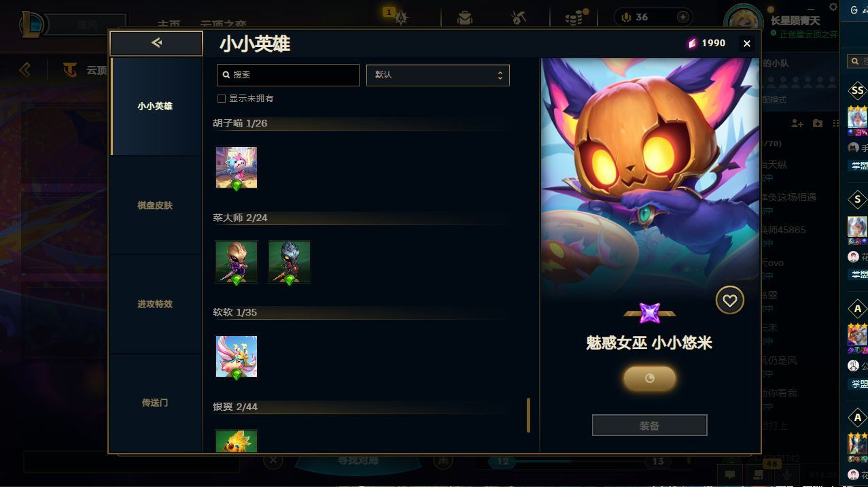Image resolution: width=868 pixels, height=487 pixels.
Task: Select the dark 菜大师 variant thumbnail
Action: coord(290,262)
